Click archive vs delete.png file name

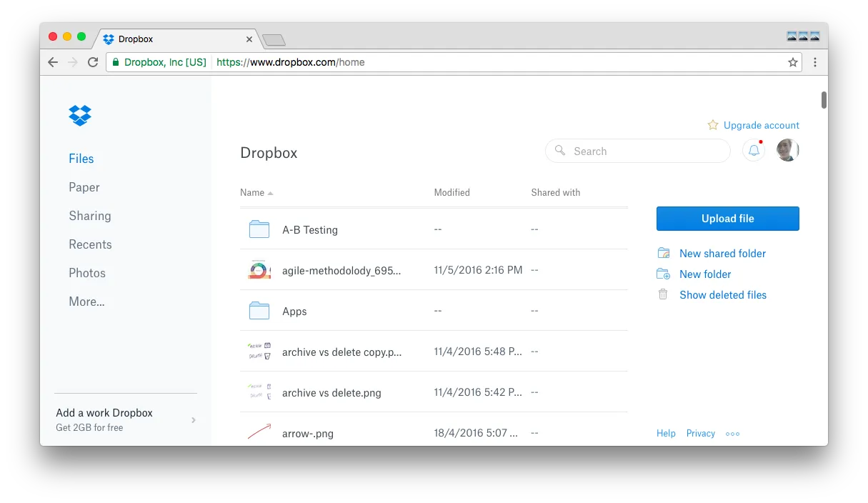pos(331,393)
